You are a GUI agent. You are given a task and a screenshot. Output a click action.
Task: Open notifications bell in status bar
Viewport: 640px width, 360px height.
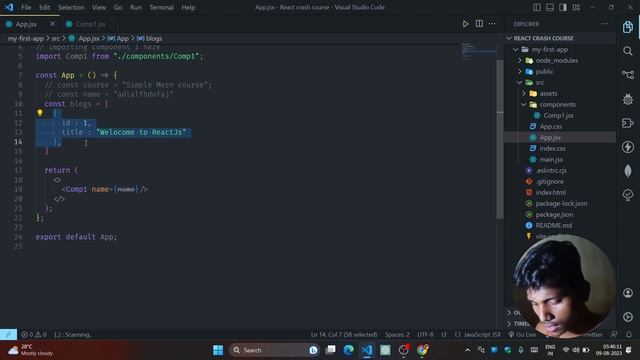[629, 334]
